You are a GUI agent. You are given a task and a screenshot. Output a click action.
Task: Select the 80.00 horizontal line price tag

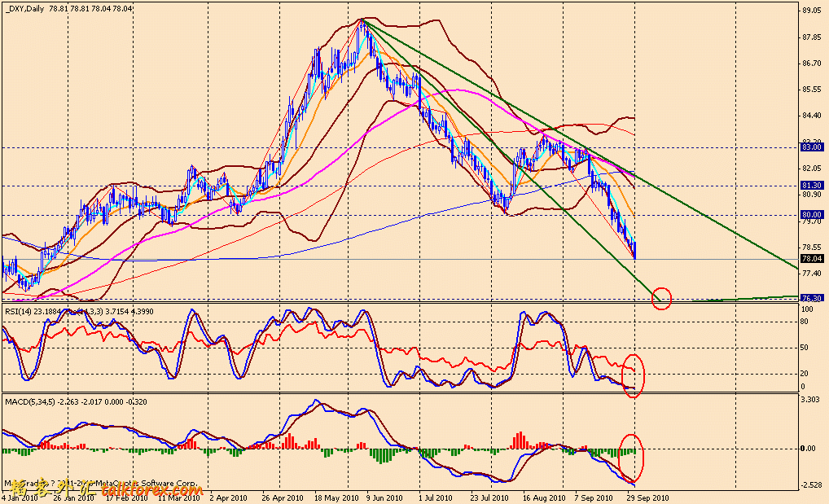click(811, 215)
